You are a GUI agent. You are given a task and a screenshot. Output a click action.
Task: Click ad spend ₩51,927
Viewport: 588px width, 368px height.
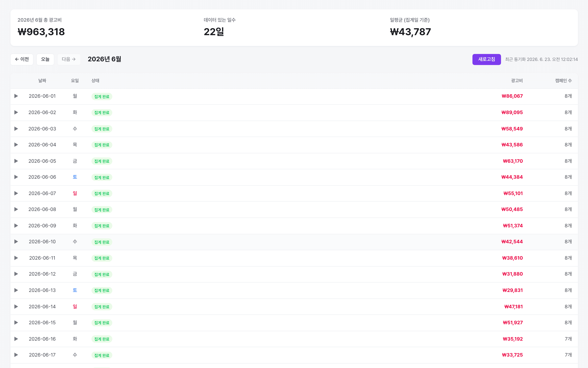click(513, 323)
